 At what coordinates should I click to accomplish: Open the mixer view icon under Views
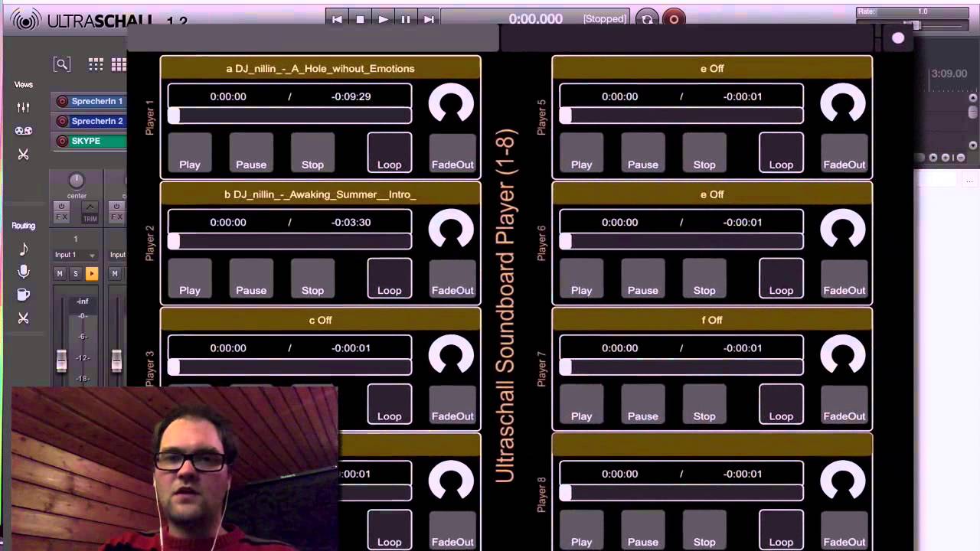(23, 108)
